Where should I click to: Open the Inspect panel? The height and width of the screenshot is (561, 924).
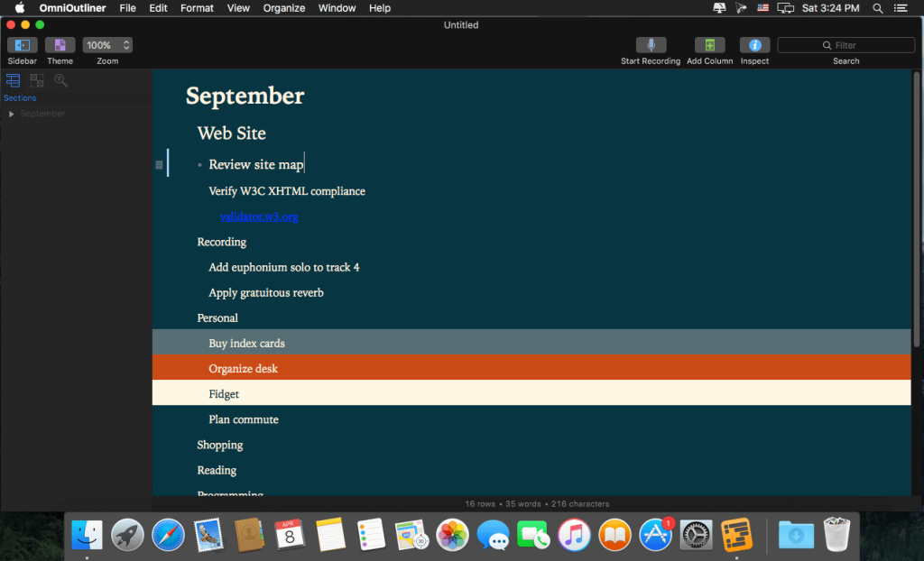click(x=754, y=44)
